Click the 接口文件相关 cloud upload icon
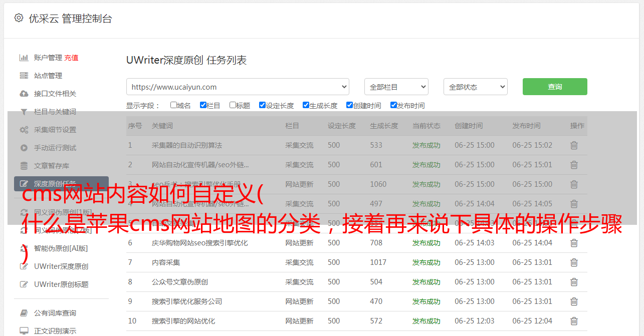 point(24,94)
